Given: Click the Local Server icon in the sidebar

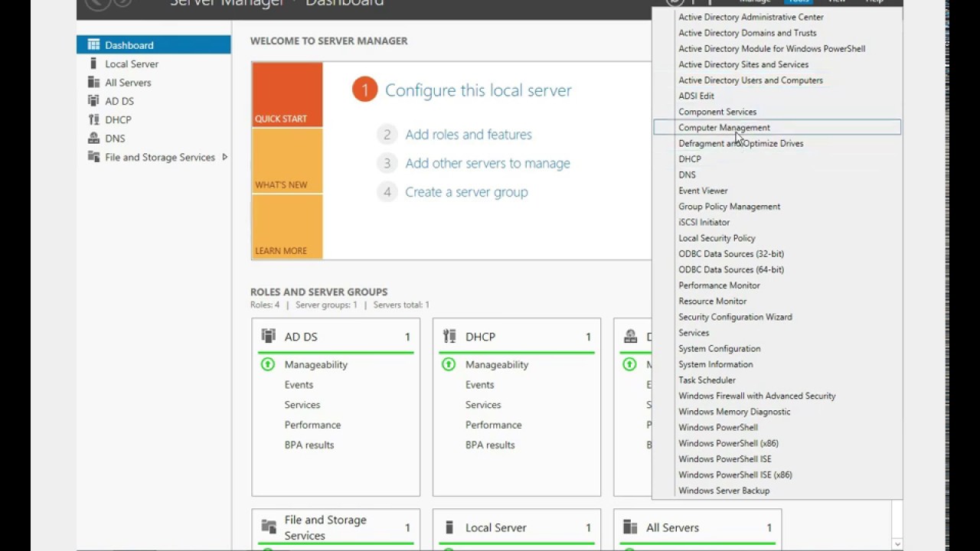Looking at the screenshot, I should 93,64.
